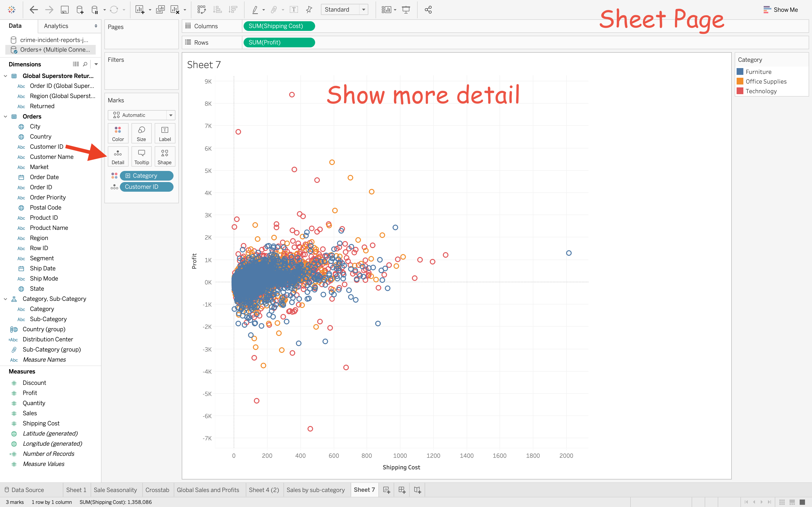Click the SUM(Profit) pill in Rows
The height and width of the screenshot is (507, 812).
pos(278,42)
